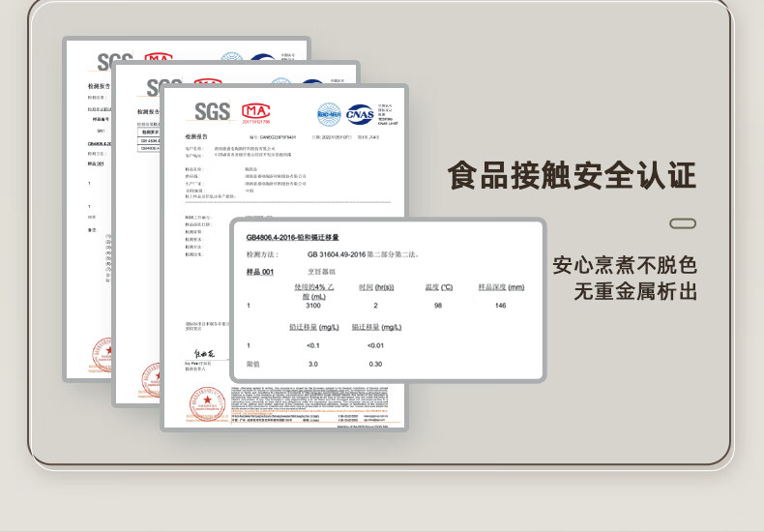Click the 安心烹煮不脱色 text line
764x532 pixels.
point(625,265)
